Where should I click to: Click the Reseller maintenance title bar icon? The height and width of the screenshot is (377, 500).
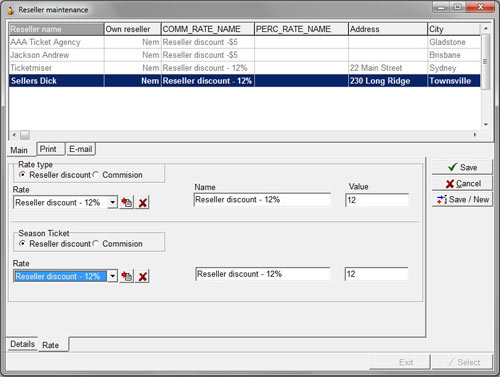(11, 11)
